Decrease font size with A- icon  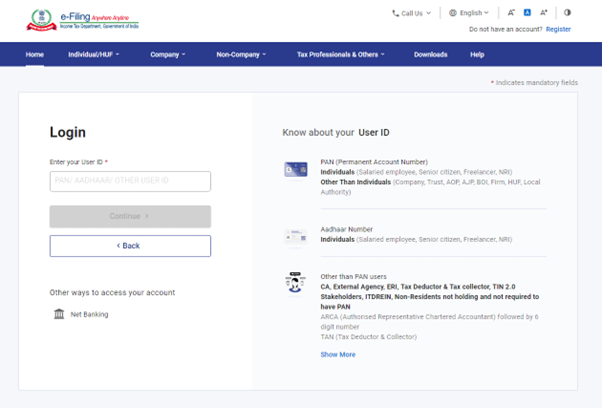[511, 13]
